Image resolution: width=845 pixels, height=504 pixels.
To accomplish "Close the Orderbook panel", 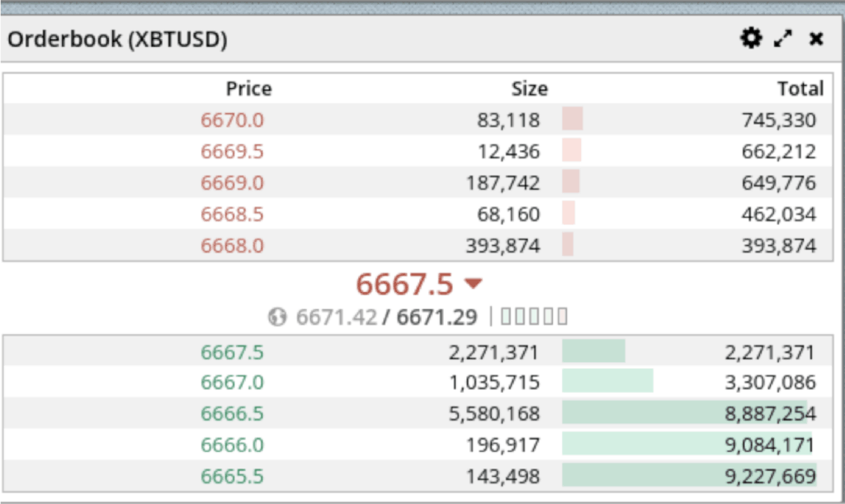I will (816, 38).
